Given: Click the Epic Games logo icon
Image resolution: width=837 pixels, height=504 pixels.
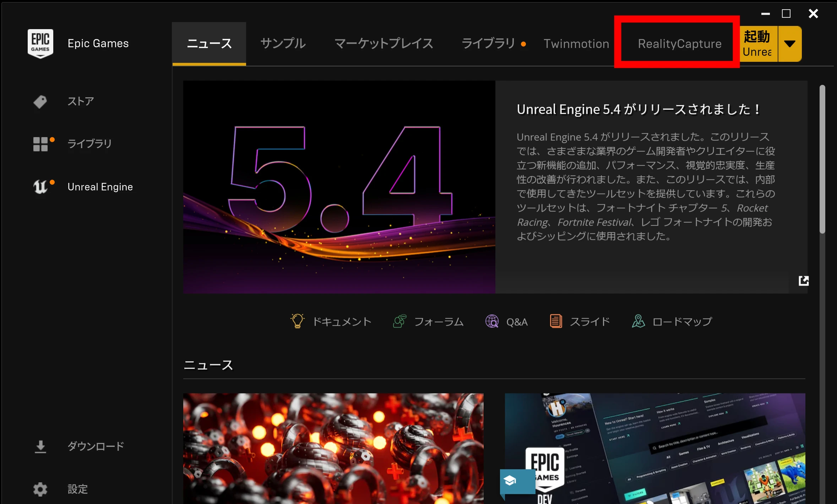Looking at the screenshot, I should tap(40, 43).
